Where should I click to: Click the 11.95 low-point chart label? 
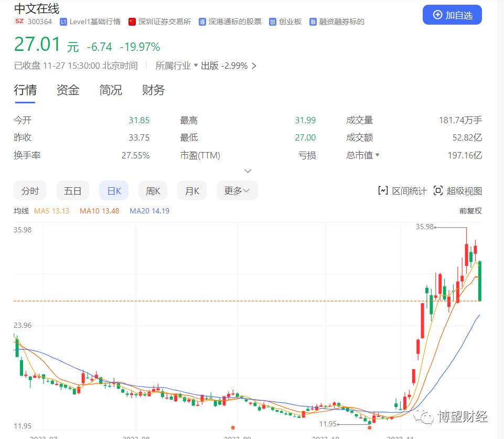point(328,424)
